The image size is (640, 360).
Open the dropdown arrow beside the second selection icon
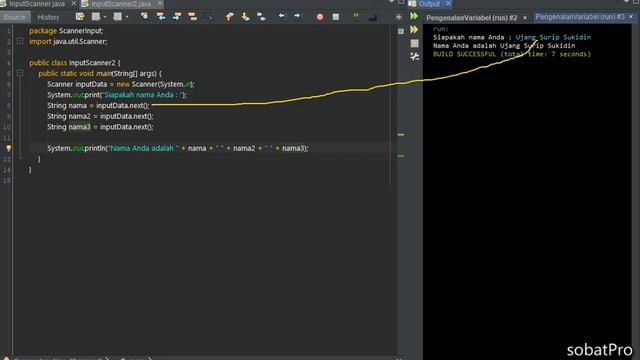pyautogui.click(x=127, y=17)
